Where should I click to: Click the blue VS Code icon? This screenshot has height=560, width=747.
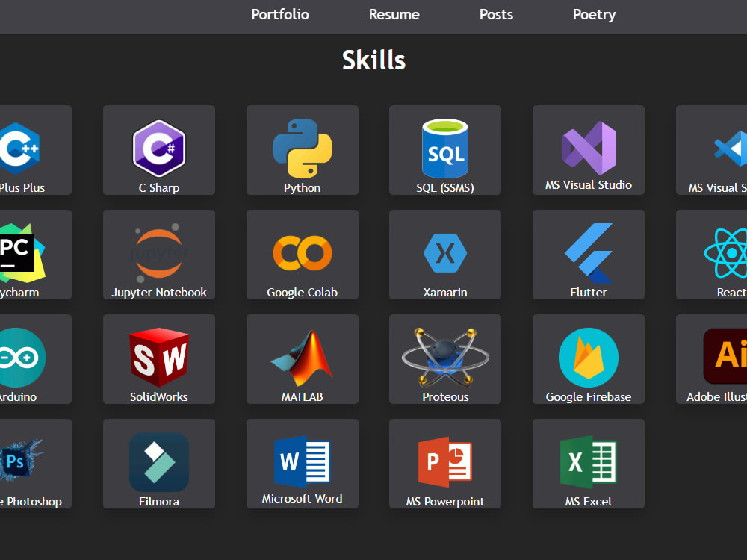pos(731,149)
